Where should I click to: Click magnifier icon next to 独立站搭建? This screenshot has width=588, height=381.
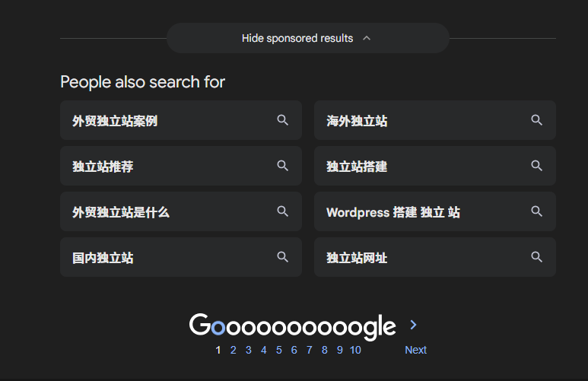click(x=537, y=166)
